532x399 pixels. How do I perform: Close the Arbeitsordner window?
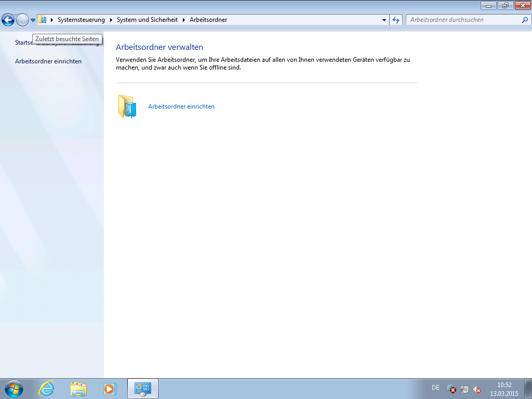tap(523, 5)
